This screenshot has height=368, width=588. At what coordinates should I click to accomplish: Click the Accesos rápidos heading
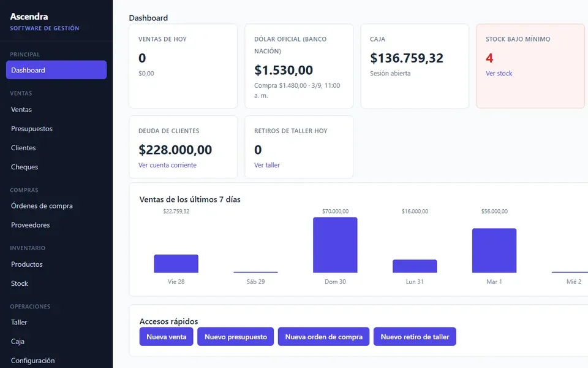[x=169, y=321]
